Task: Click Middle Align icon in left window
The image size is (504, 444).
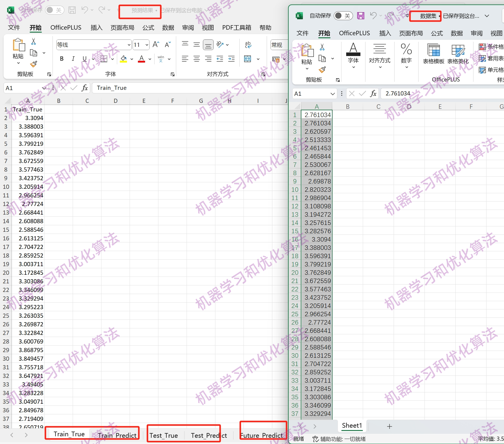Action: [x=196, y=45]
